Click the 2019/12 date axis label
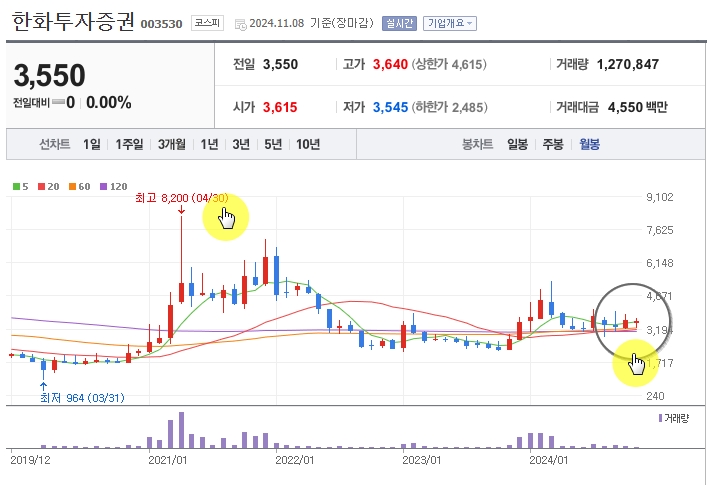Viewport: 707px width, 485px height. pyautogui.click(x=30, y=460)
